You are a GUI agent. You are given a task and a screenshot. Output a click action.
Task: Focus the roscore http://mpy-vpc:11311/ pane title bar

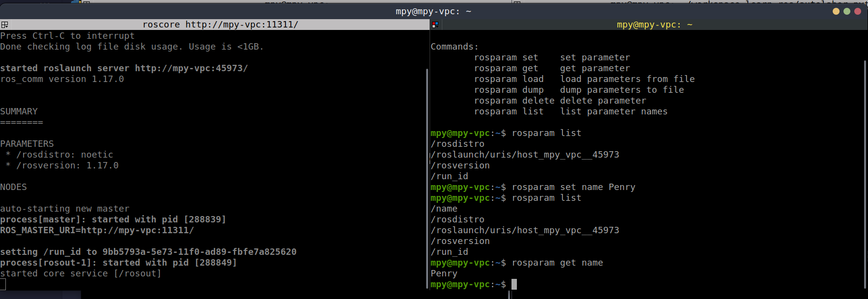click(x=220, y=25)
